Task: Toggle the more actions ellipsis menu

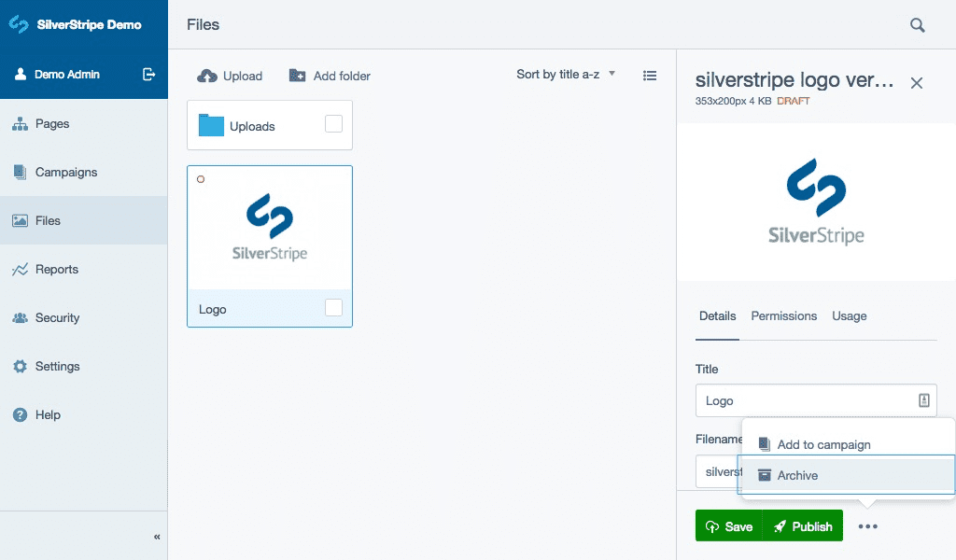Action: 868,526
